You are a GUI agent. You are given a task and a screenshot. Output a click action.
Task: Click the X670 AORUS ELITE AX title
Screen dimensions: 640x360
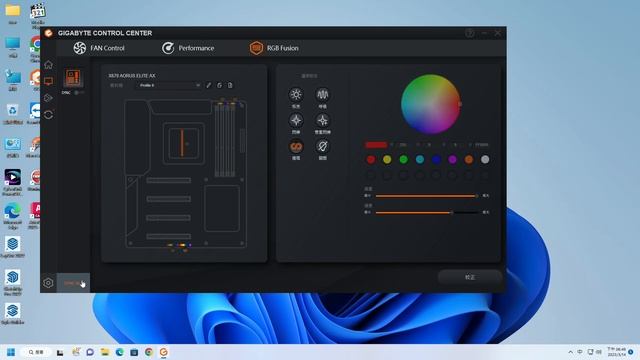(x=132, y=76)
